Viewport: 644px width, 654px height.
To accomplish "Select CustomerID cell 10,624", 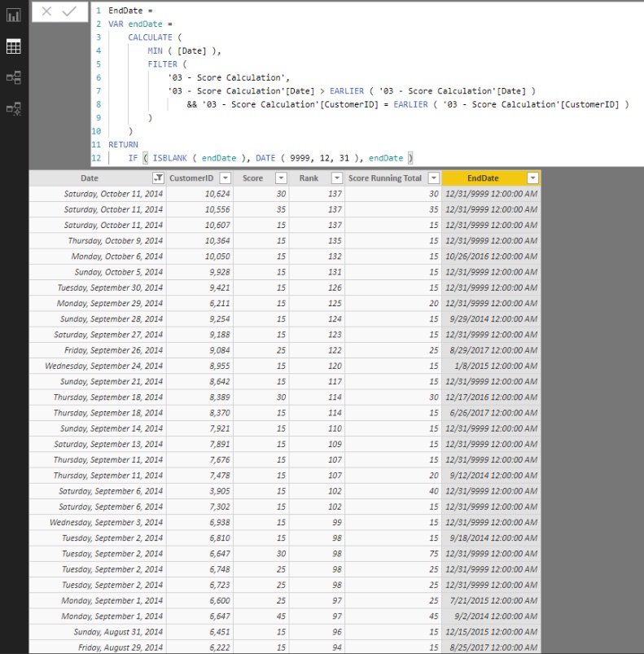I will [199, 194].
